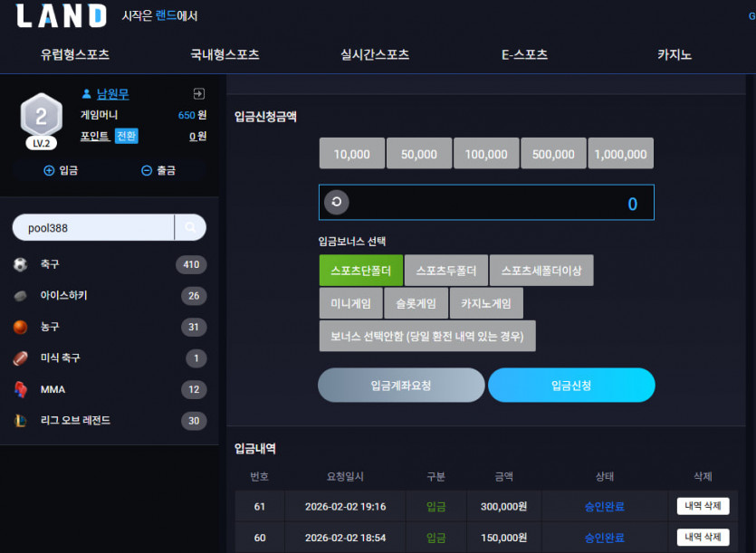Open the 유럽형스포츠 menu
Image resolution: width=756 pixels, height=553 pixels.
coord(75,54)
